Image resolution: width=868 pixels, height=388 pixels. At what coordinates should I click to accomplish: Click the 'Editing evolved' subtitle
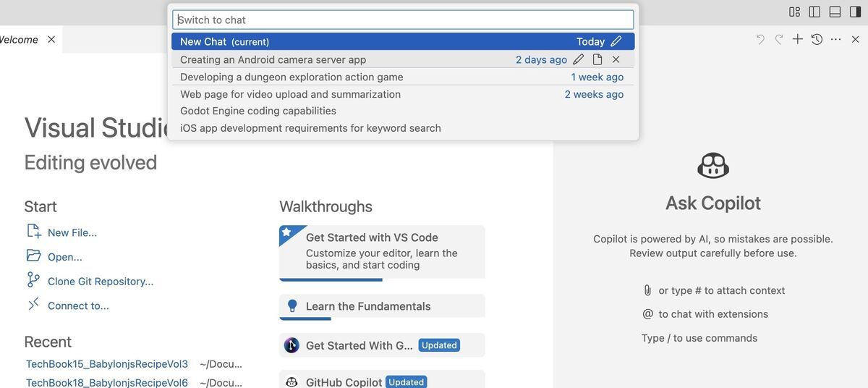click(x=90, y=162)
